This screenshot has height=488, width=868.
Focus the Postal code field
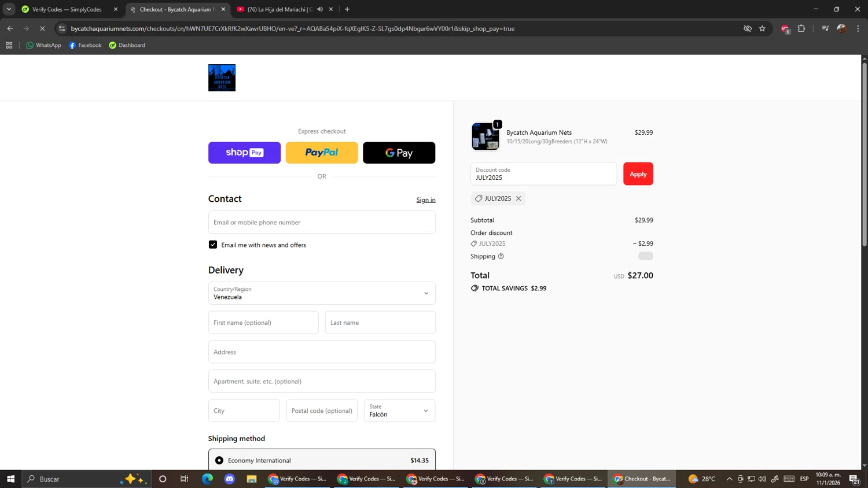click(x=322, y=411)
